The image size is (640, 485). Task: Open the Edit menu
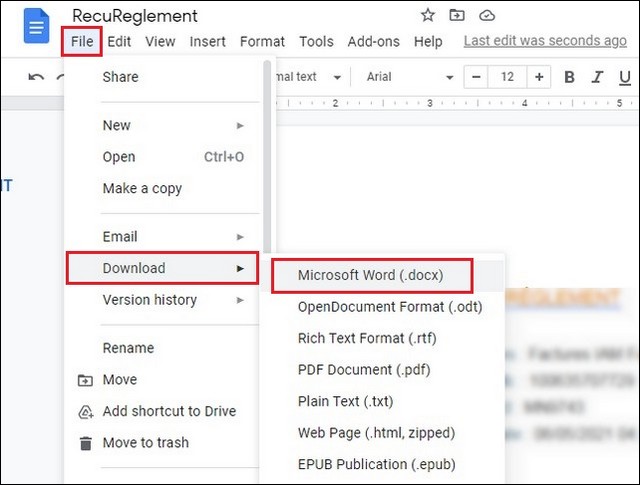pyautogui.click(x=119, y=41)
